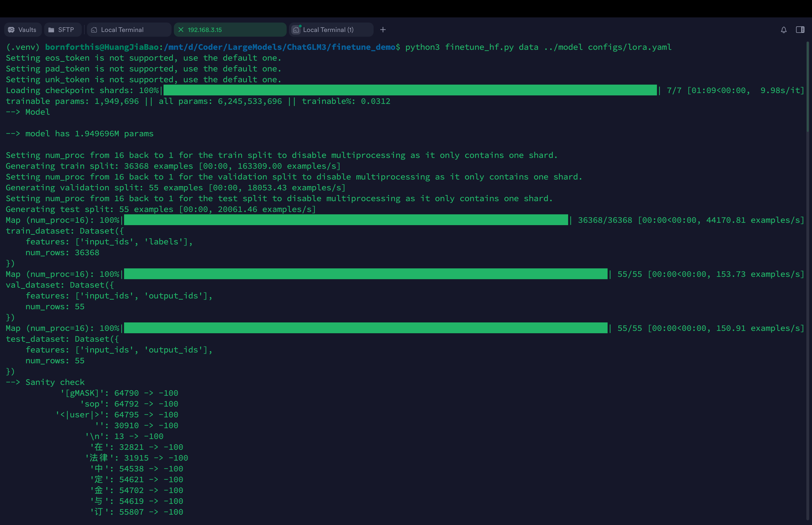Click 'Generating train split: 36368 examples' line
The image size is (812, 525).
click(x=173, y=166)
